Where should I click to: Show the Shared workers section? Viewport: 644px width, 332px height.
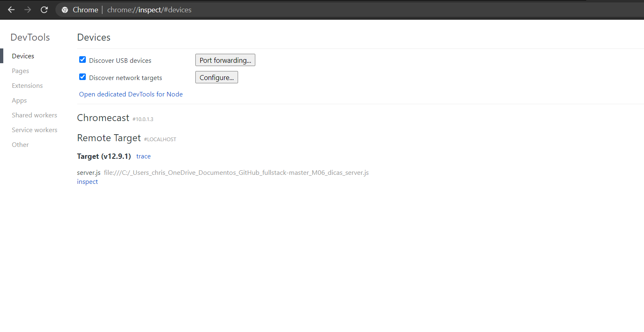(x=34, y=115)
